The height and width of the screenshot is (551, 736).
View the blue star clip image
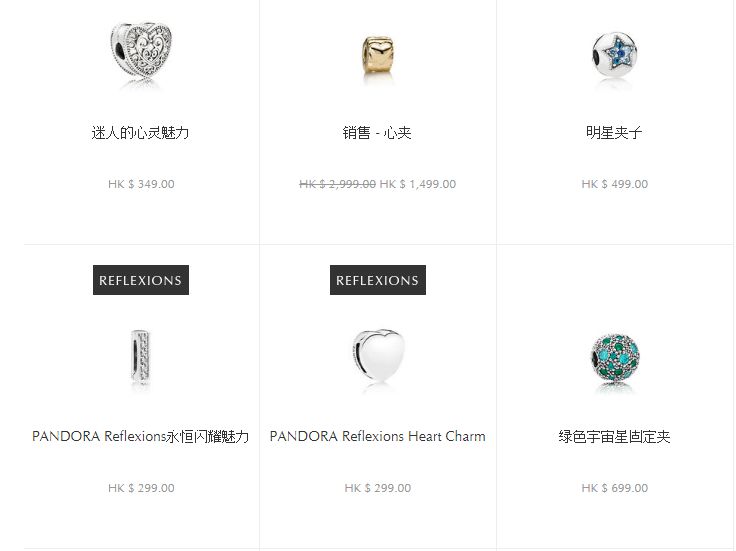614,54
